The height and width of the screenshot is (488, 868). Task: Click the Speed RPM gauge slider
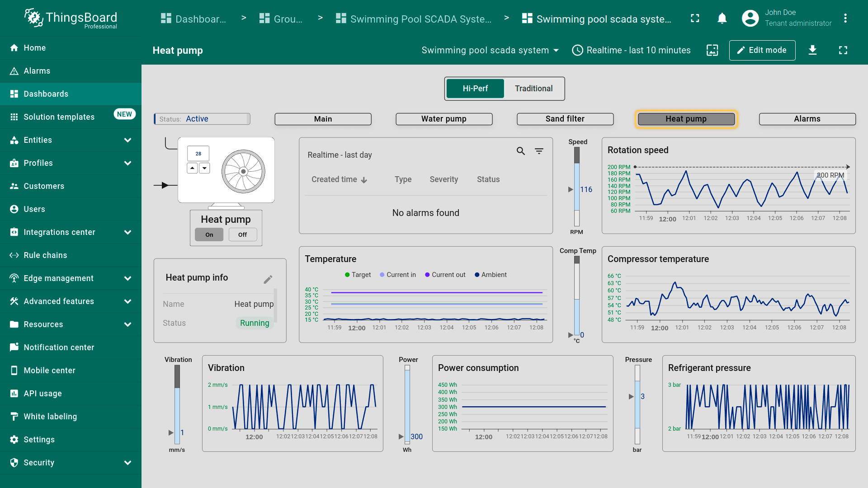point(576,187)
